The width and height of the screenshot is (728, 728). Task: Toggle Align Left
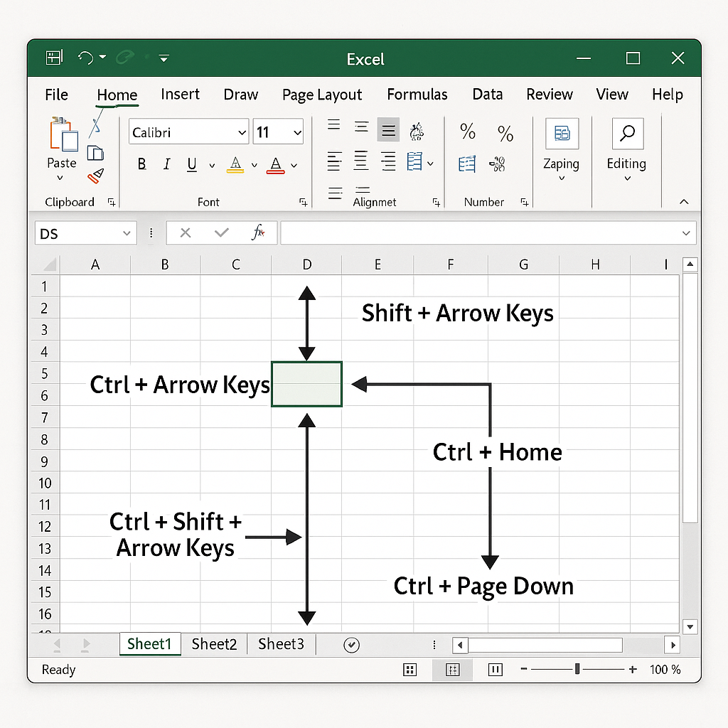click(334, 161)
